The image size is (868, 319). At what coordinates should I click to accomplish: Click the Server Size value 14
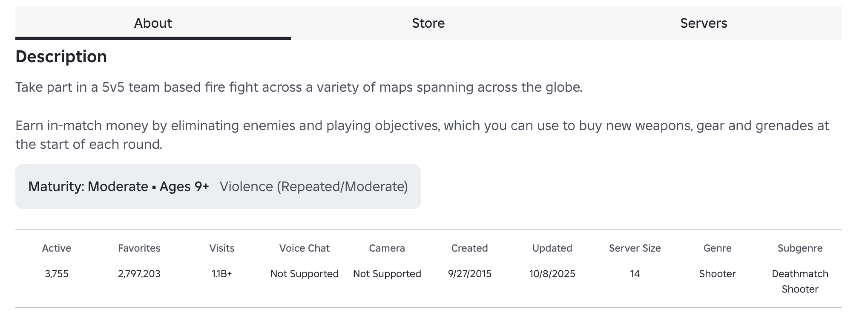point(634,274)
